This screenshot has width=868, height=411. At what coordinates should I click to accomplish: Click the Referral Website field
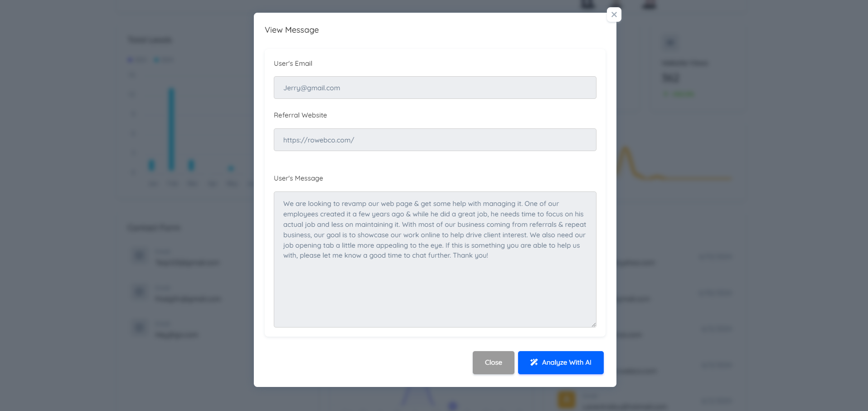(x=435, y=140)
